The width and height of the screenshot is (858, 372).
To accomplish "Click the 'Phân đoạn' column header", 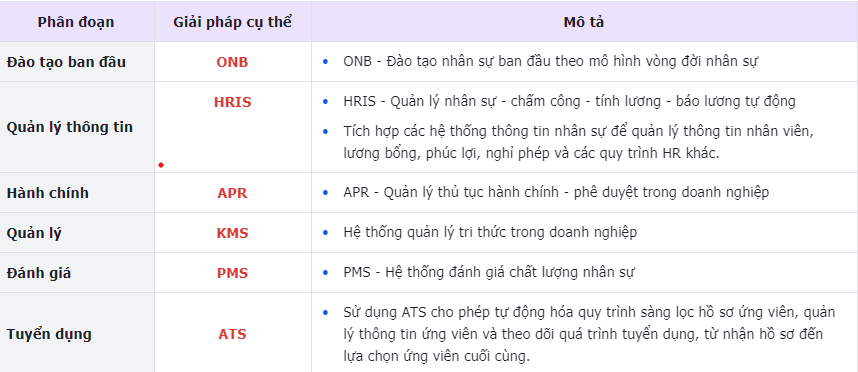I will [x=76, y=22].
